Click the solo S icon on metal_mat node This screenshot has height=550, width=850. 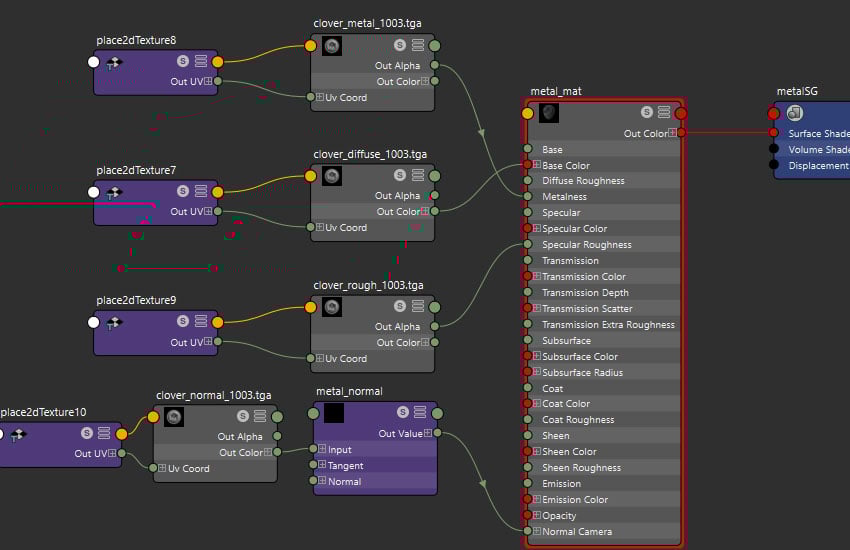point(647,112)
